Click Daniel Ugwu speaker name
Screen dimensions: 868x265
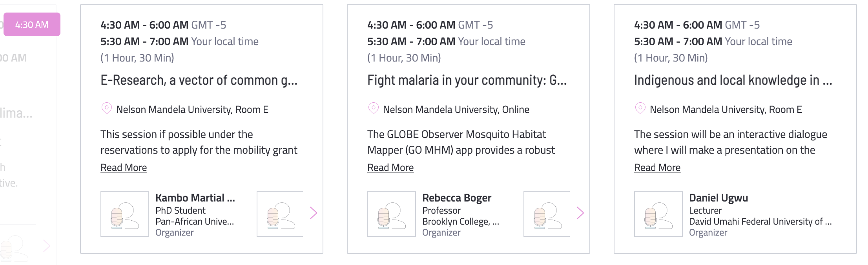718,198
